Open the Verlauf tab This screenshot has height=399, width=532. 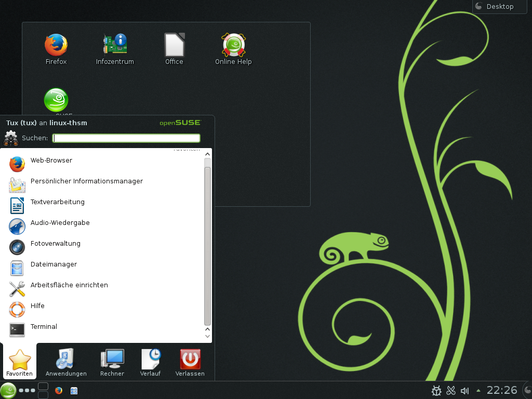[x=150, y=362]
